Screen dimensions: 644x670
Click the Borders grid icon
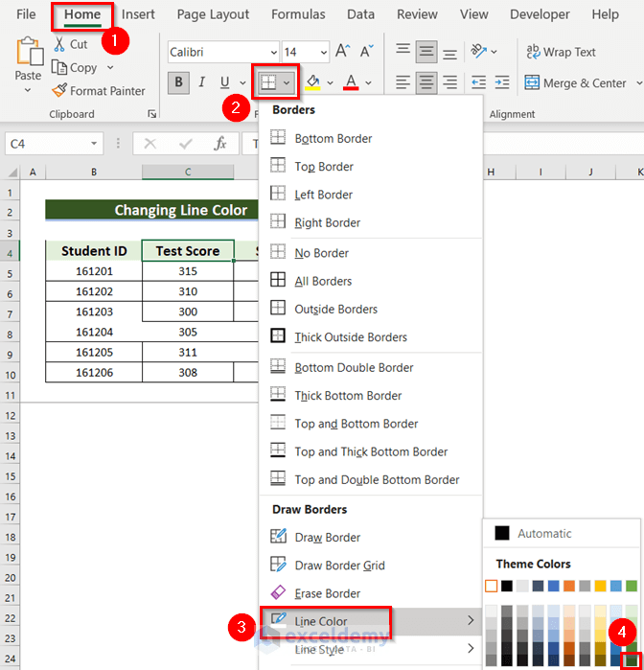[268, 82]
